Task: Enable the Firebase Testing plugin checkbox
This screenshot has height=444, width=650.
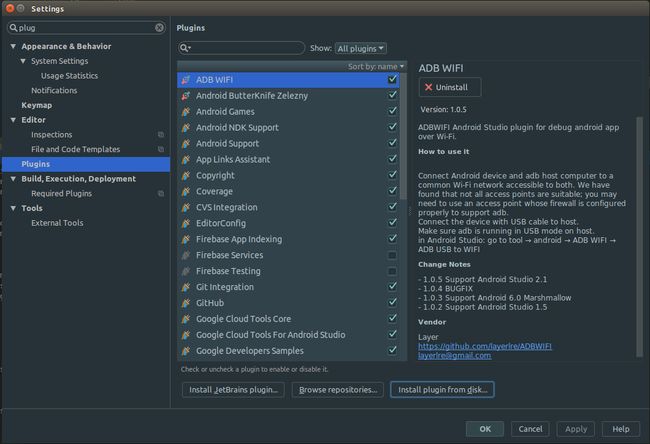Action: click(392, 271)
